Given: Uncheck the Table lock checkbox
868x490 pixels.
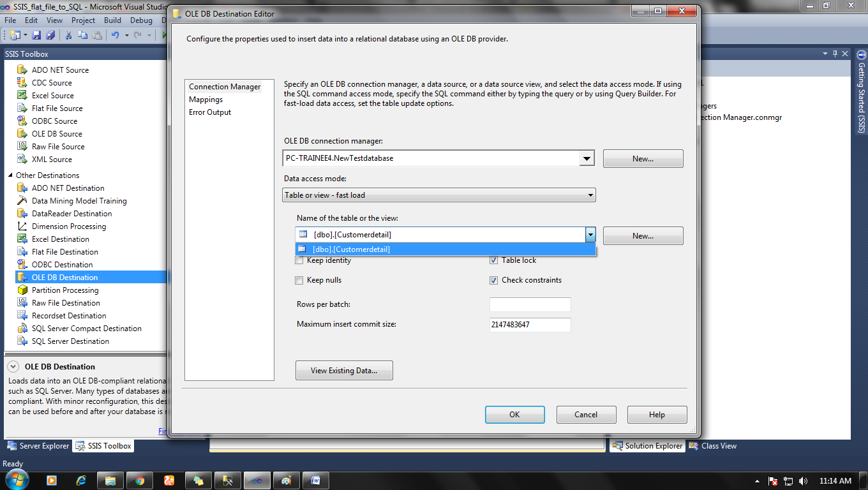Looking at the screenshot, I should [x=493, y=260].
